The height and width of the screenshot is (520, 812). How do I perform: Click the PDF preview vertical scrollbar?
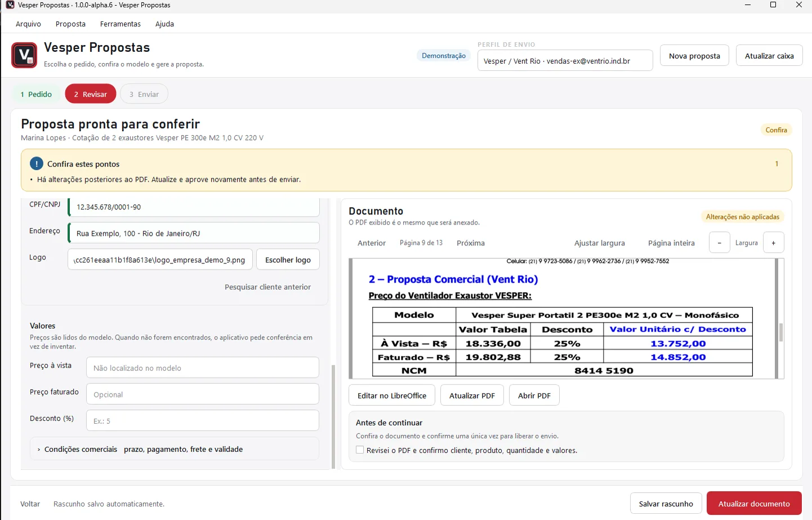[781, 332]
